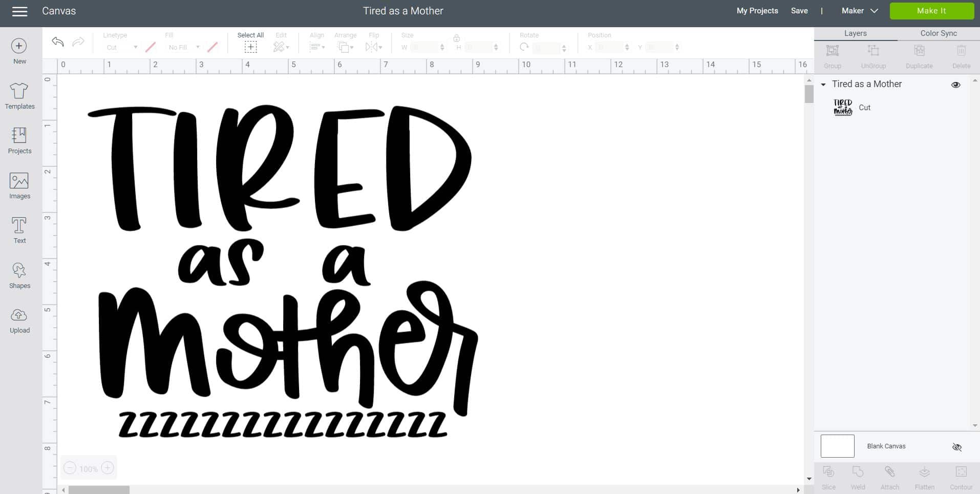Select the Cut layer thumbnail
Screen dimensions: 980x494
[x=842, y=108]
